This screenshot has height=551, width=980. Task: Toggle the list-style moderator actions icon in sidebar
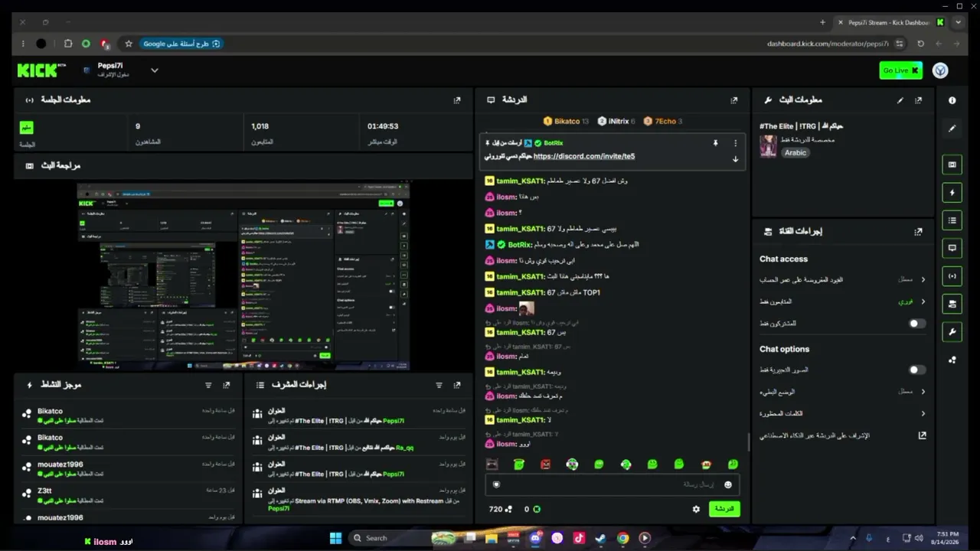(952, 220)
